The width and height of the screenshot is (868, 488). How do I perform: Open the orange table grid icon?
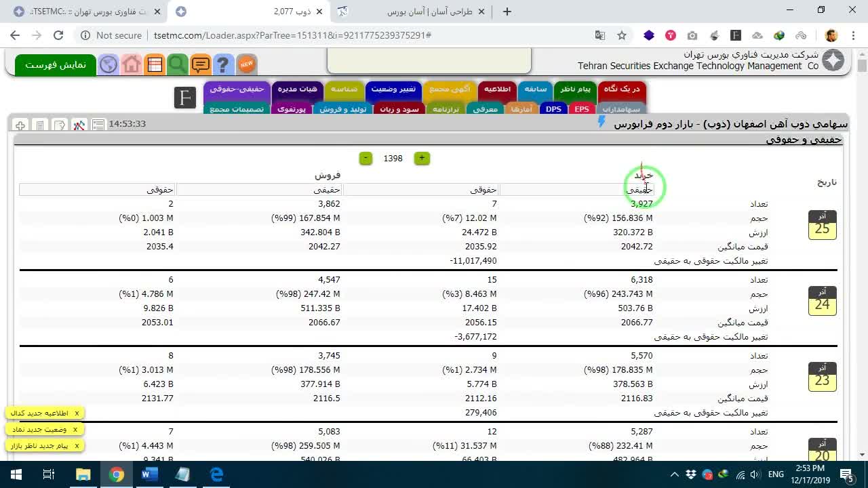[155, 65]
